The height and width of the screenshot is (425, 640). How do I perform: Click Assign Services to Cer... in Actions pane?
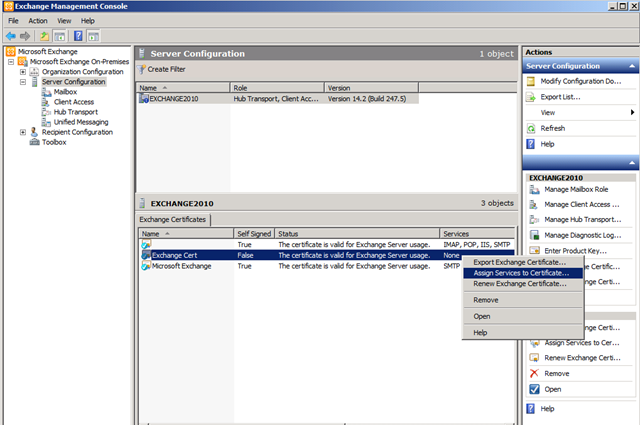582,343
